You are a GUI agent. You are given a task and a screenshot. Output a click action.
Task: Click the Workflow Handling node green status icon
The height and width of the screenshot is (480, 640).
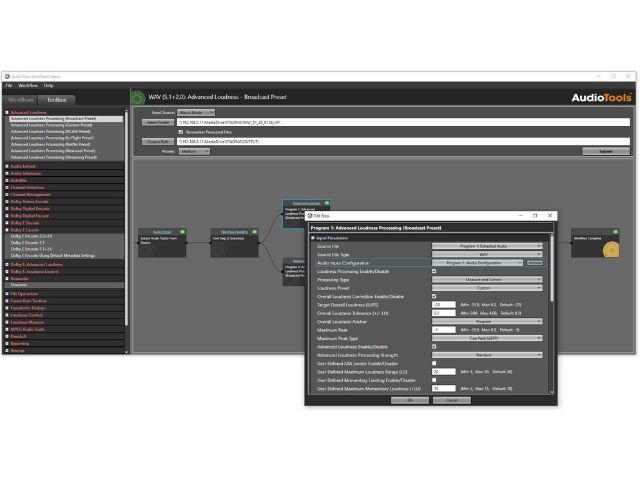click(255, 232)
